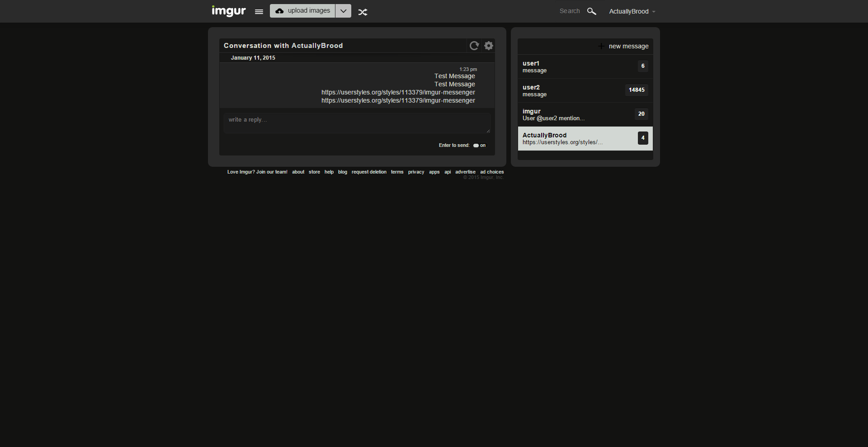Viewport: 868px width, 447px height.
Task: Refresh the ActuallyBrood conversation
Action: pyautogui.click(x=474, y=46)
